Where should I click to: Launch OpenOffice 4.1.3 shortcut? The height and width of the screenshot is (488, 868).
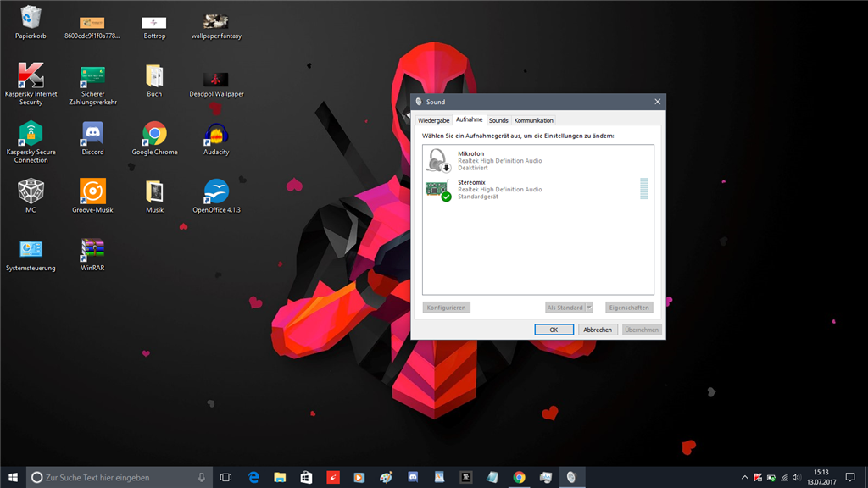tap(216, 196)
